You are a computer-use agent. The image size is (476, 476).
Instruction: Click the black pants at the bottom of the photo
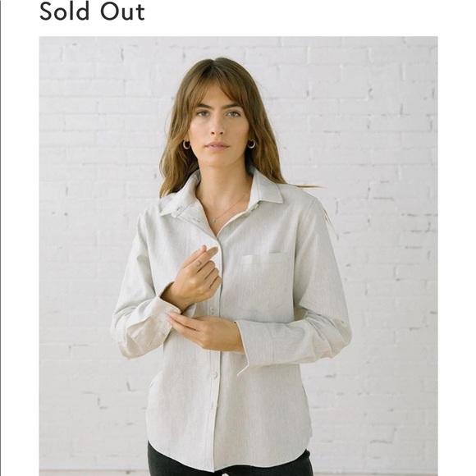click(x=229, y=461)
